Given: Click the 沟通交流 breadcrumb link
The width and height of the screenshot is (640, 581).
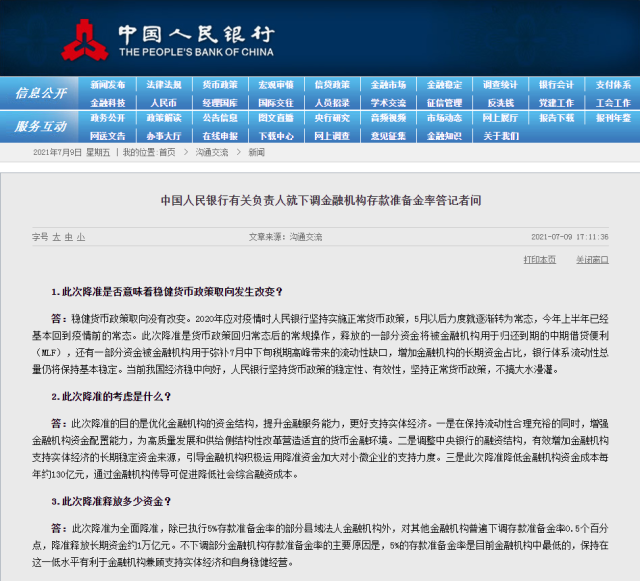Looking at the screenshot, I should [212, 152].
